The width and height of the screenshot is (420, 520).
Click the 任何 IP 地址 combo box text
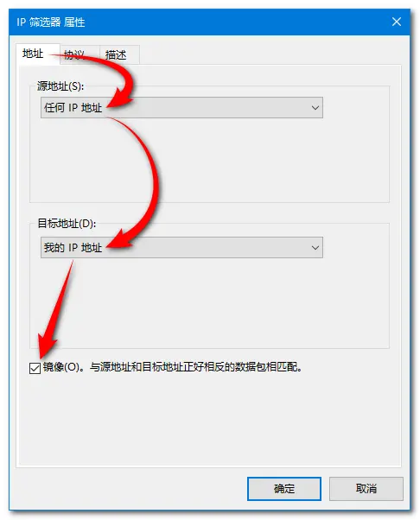[73, 108]
